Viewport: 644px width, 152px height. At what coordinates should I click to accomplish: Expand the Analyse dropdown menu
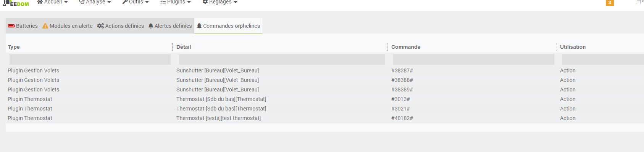(x=95, y=2)
